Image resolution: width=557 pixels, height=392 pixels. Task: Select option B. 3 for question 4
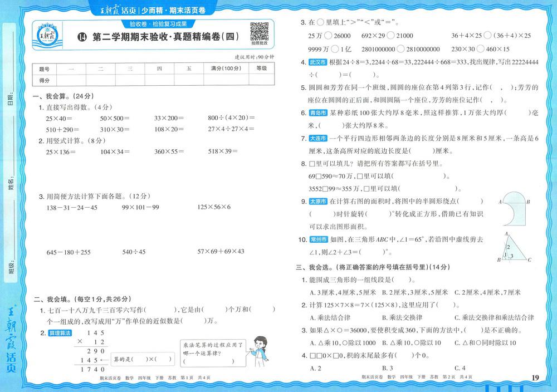(387, 368)
